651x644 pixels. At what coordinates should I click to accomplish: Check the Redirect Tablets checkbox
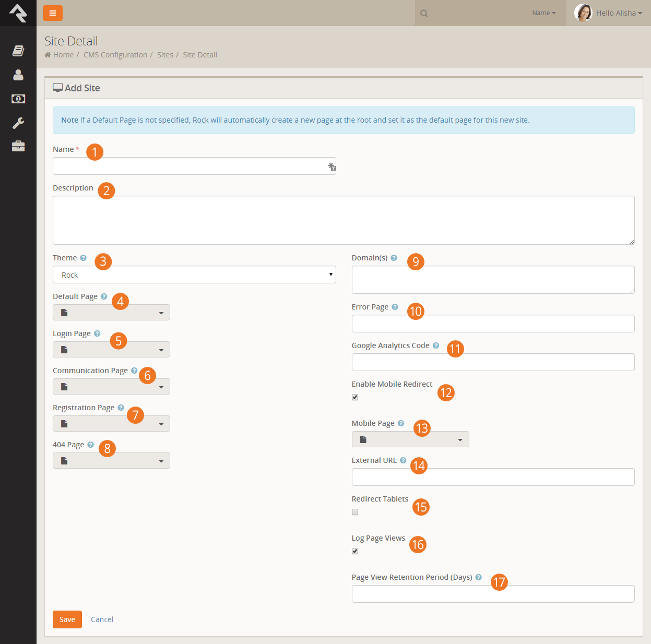355,512
